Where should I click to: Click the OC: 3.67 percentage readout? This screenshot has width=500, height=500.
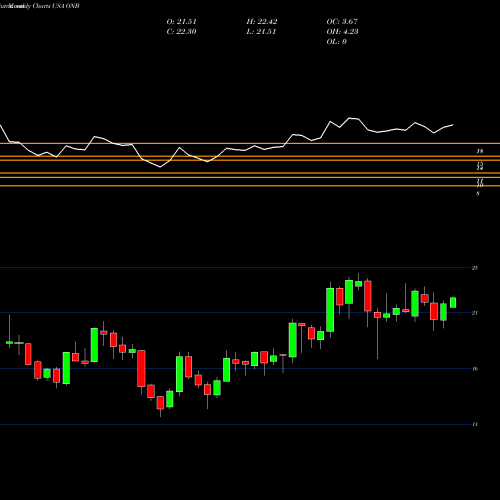pyautogui.click(x=342, y=22)
